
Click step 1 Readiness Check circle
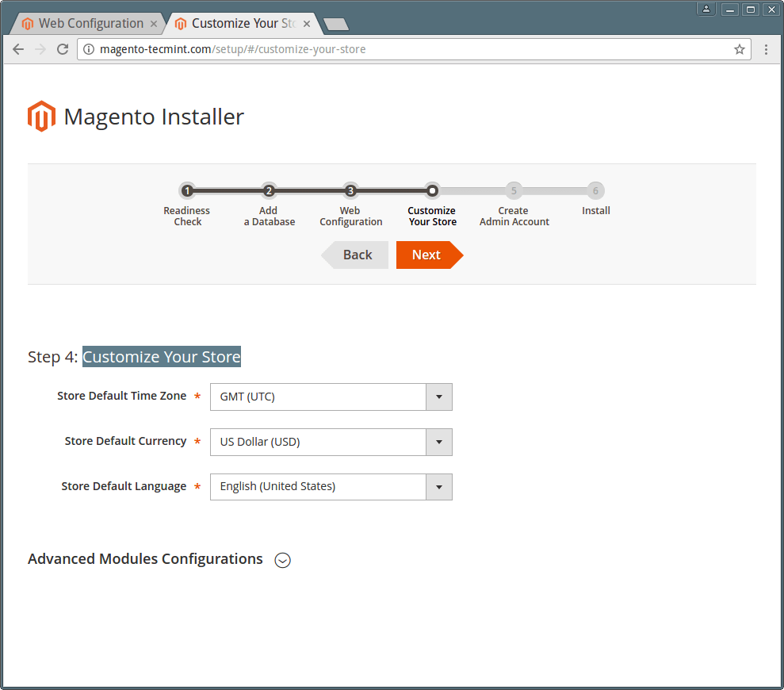tap(187, 190)
